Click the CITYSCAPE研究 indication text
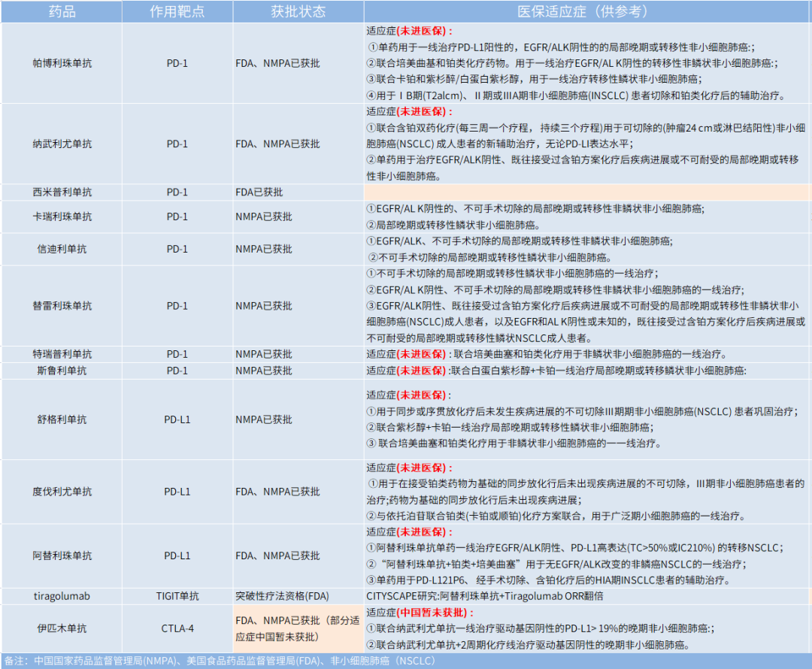The height and width of the screenshot is (669, 812). coord(485,596)
